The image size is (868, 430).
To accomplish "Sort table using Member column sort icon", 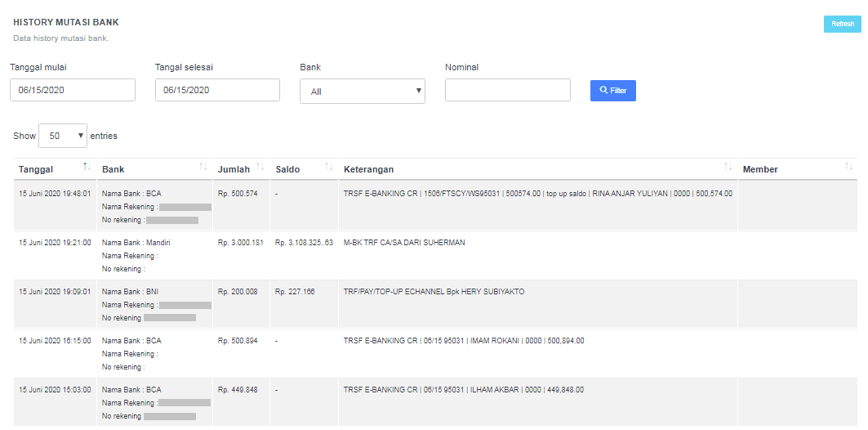I will [848, 168].
